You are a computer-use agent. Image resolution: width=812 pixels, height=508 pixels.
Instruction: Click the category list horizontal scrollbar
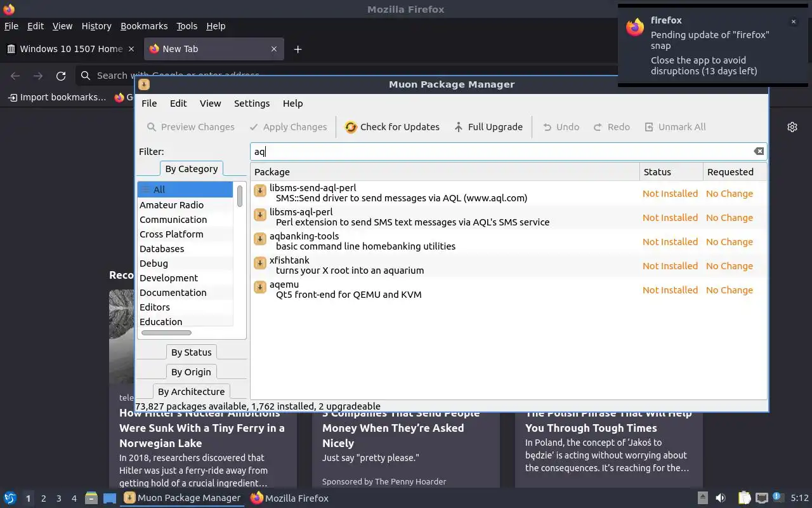point(166,333)
